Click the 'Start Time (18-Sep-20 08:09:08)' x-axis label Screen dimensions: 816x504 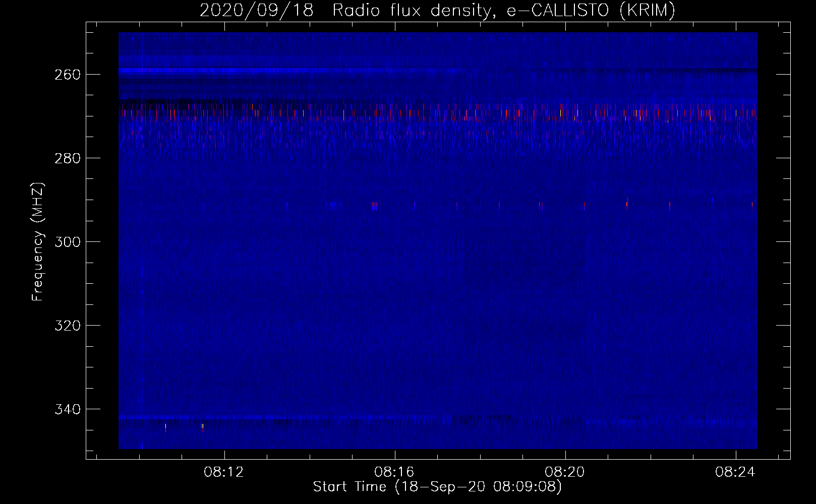[x=437, y=487]
